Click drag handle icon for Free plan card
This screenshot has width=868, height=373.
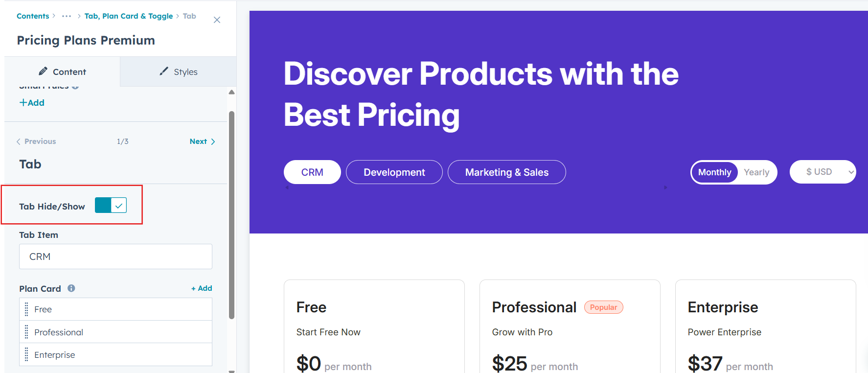[x=26, y=309]
